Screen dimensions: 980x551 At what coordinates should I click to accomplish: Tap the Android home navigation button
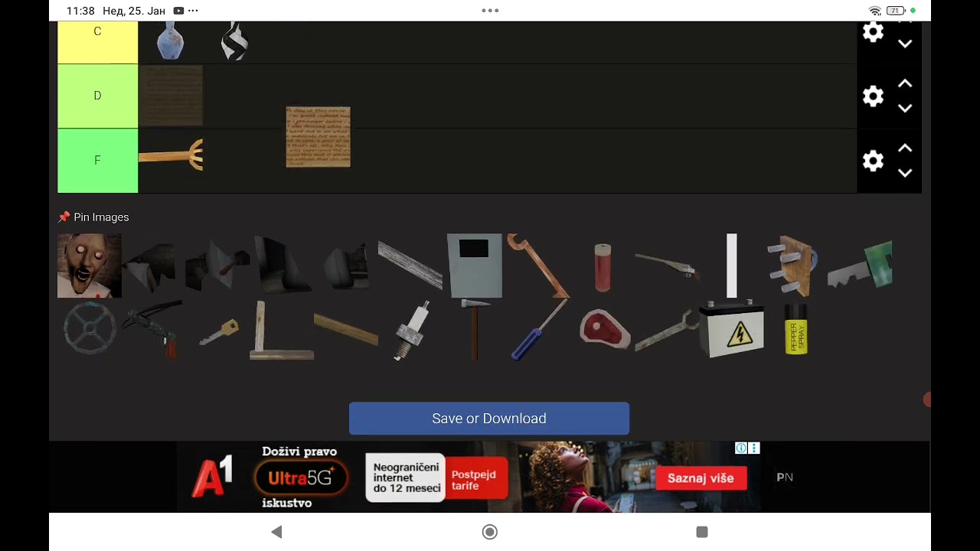[x=490, y=532]
